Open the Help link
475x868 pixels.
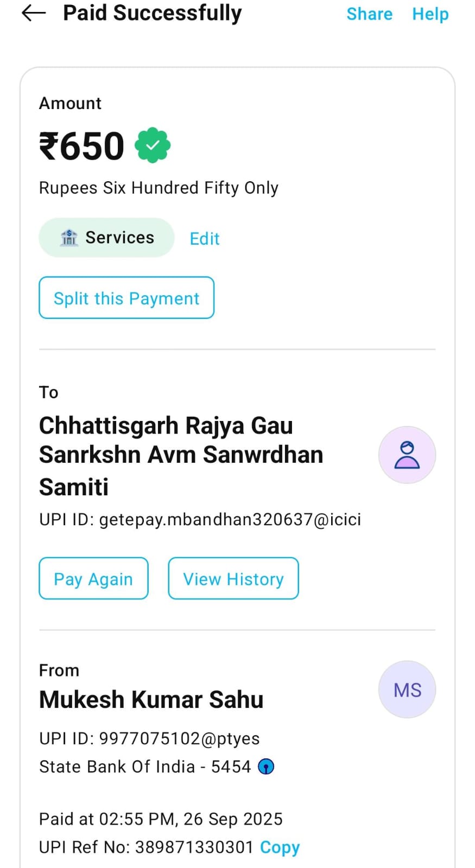pyautogui.click(x=430, y=14)
